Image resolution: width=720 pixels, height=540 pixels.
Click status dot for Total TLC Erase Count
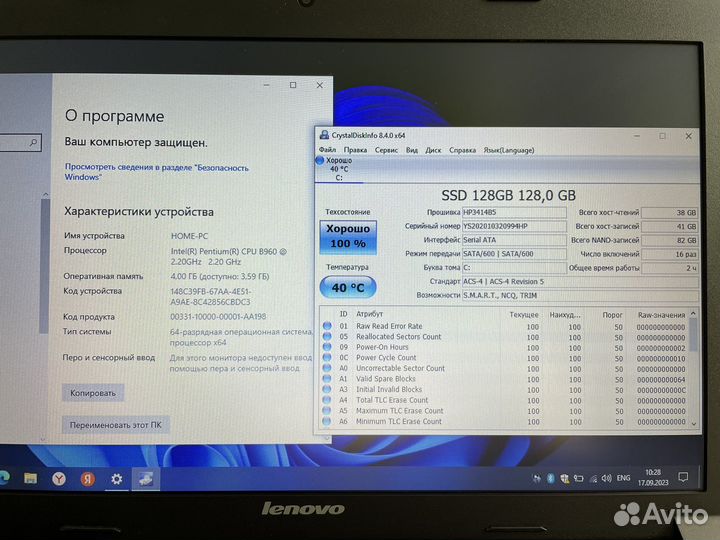(x=327, y=399)
